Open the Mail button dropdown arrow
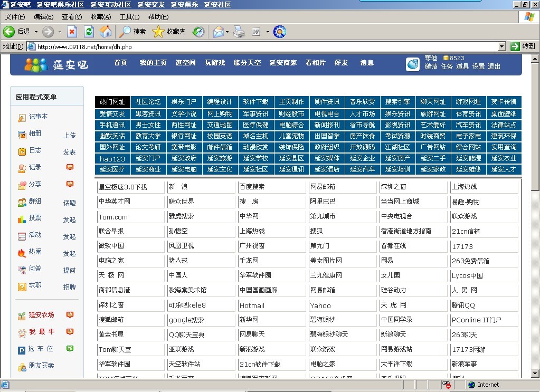Image resolution: width=540 pixels, height=392 pixels. point(228,32)
